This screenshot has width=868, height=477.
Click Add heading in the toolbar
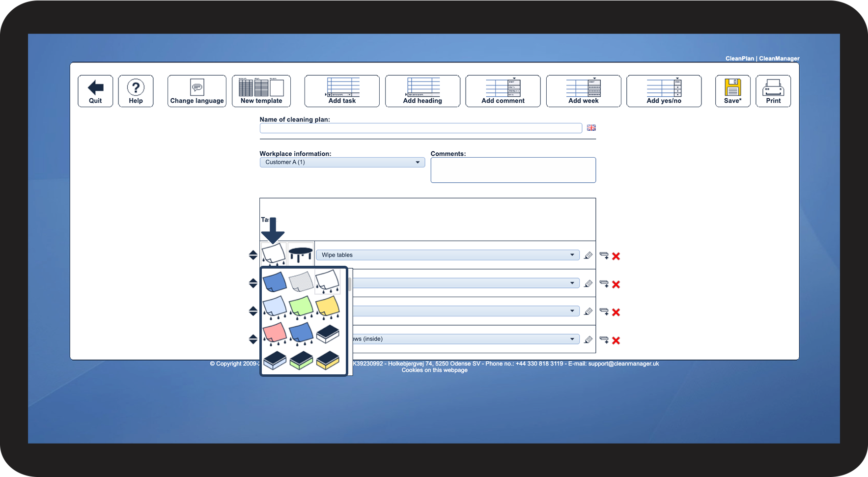tap(422, 91)
